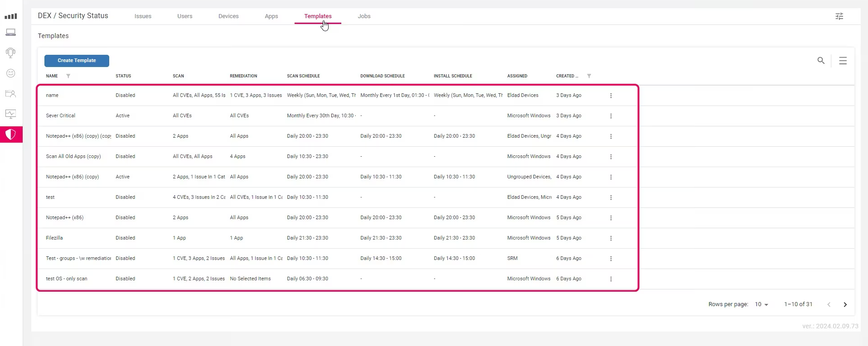Click the 'Scan All Old Apps (copy)' name

73,157
